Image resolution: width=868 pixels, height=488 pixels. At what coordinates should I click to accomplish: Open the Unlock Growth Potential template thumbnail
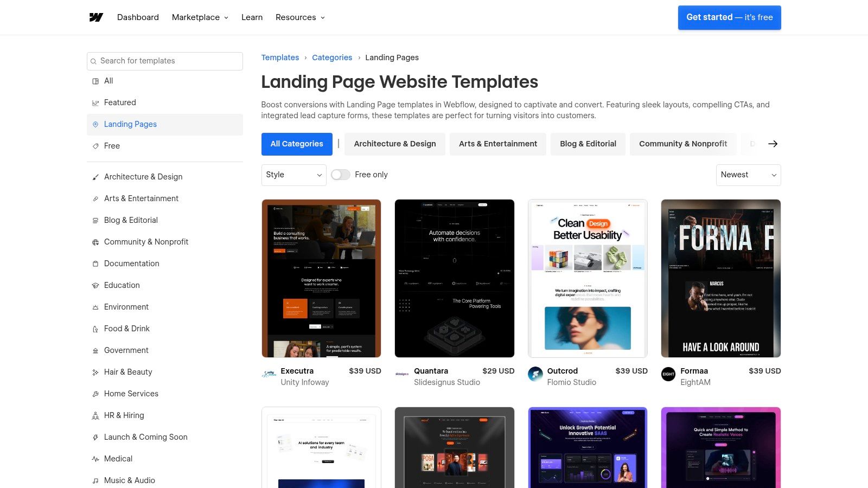pos(588,447)
